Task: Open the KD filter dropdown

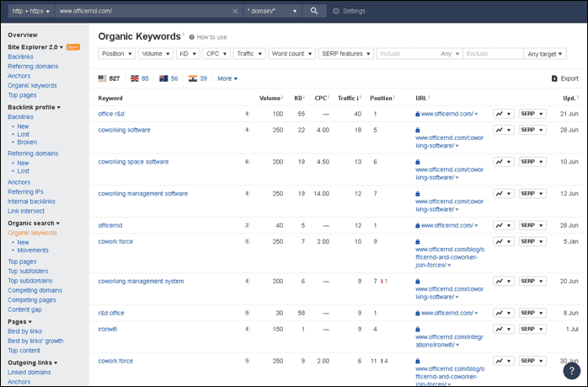Action: point(188,54)
